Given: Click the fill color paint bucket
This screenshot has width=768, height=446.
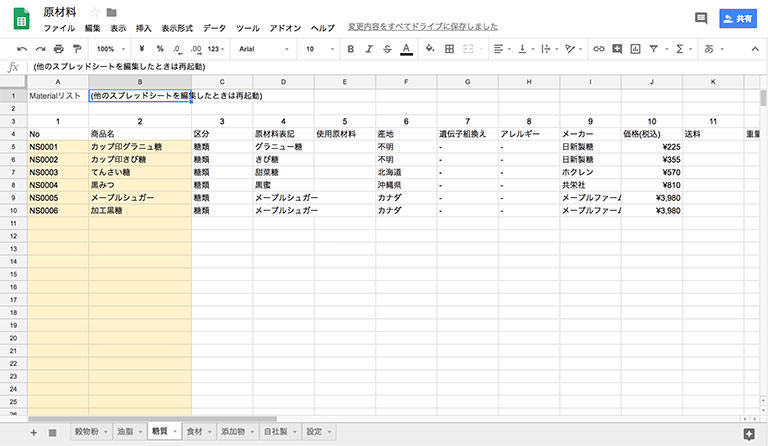Looking at the screenshot, I should pos(429,48).
